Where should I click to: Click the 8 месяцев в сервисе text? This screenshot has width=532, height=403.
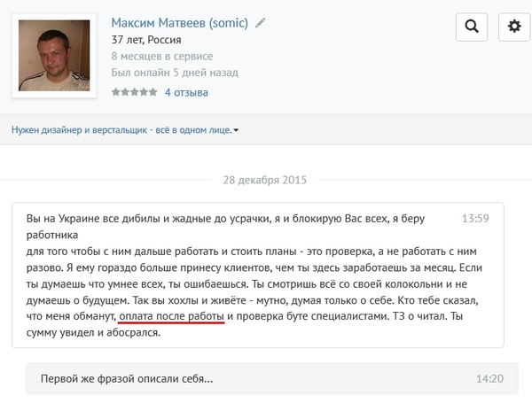coord(162,57)
